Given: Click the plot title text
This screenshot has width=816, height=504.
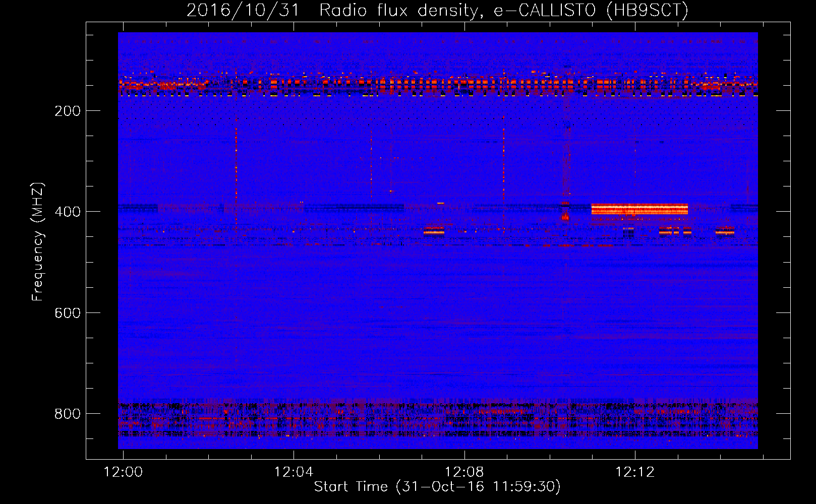Looking at the screenshot, I should click(437, 10).
